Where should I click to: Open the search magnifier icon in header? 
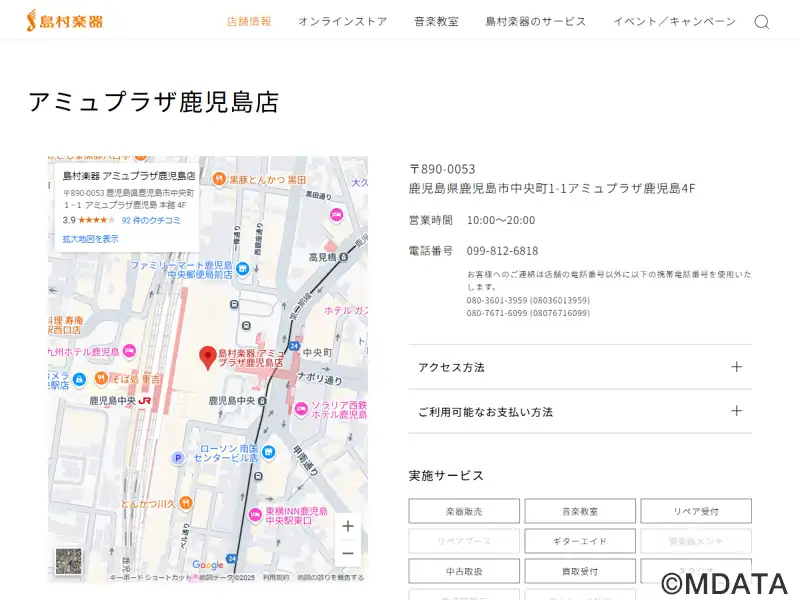click(x=762, y=21)
